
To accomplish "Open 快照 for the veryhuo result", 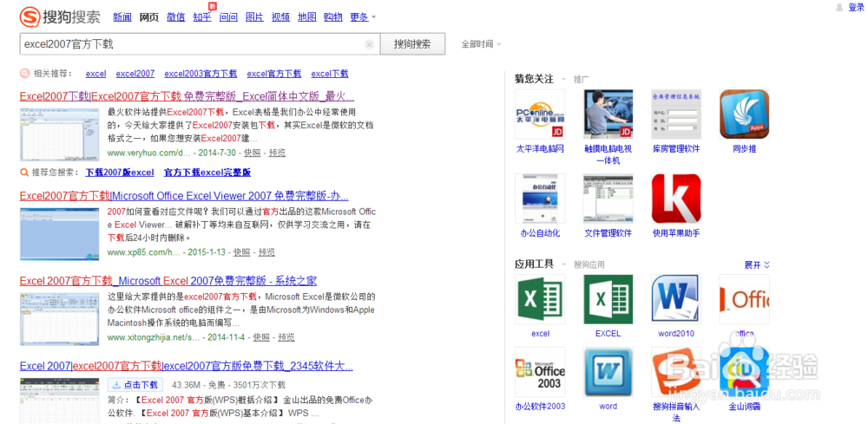I will click(x=253, y=153).
